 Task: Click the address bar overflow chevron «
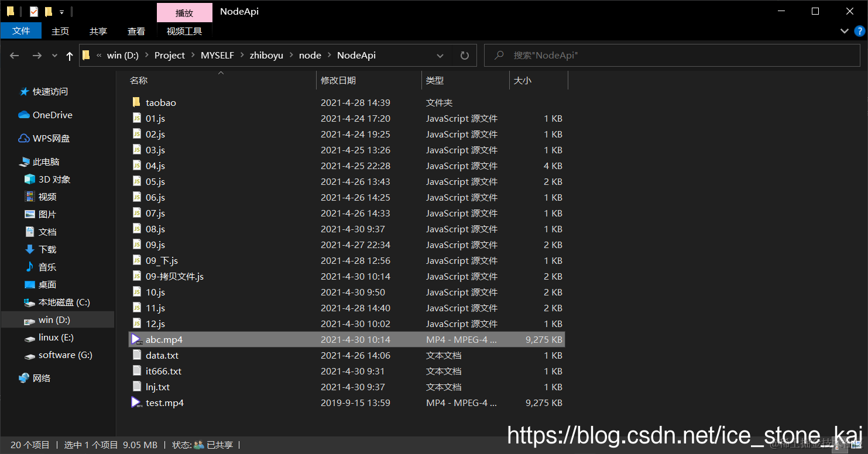click(99, 55)
